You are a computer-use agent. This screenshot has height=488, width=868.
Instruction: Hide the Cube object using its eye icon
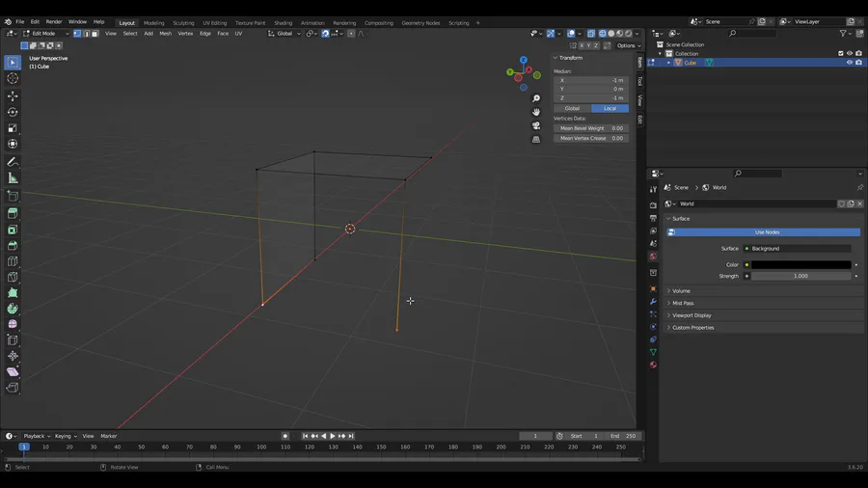point(850,63)
